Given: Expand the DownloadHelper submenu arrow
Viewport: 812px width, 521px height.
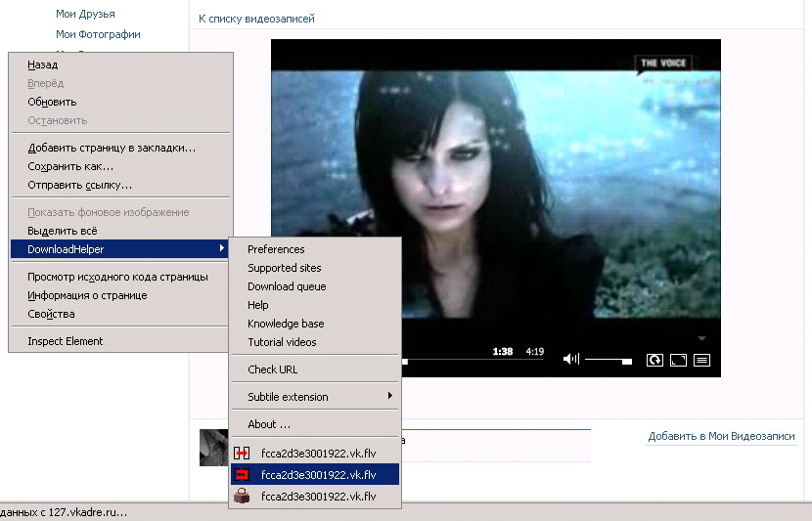Looking at the screenshot, I should (x=222, y=248).
